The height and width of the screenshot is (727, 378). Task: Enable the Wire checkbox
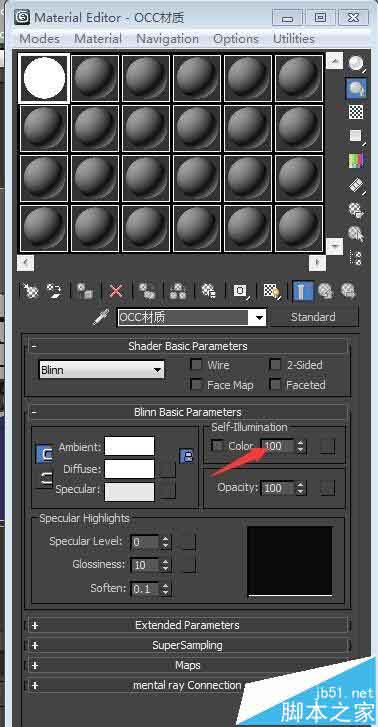[197, 365]
